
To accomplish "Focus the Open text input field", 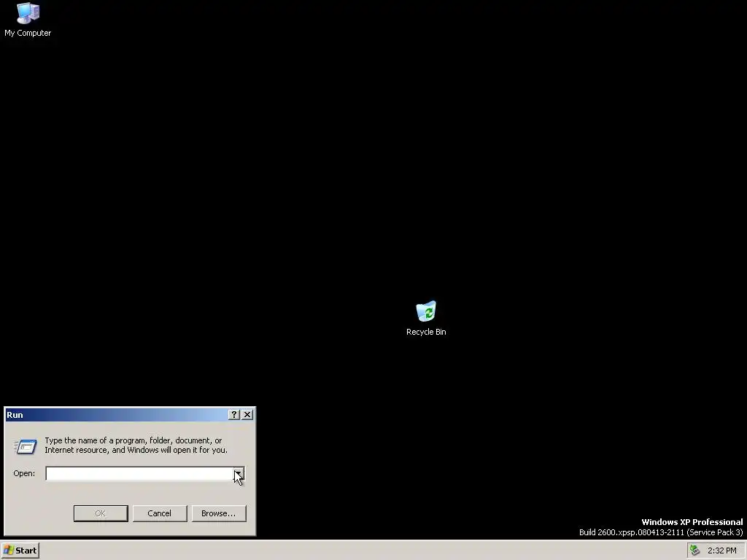I will [x=139, y=474].
